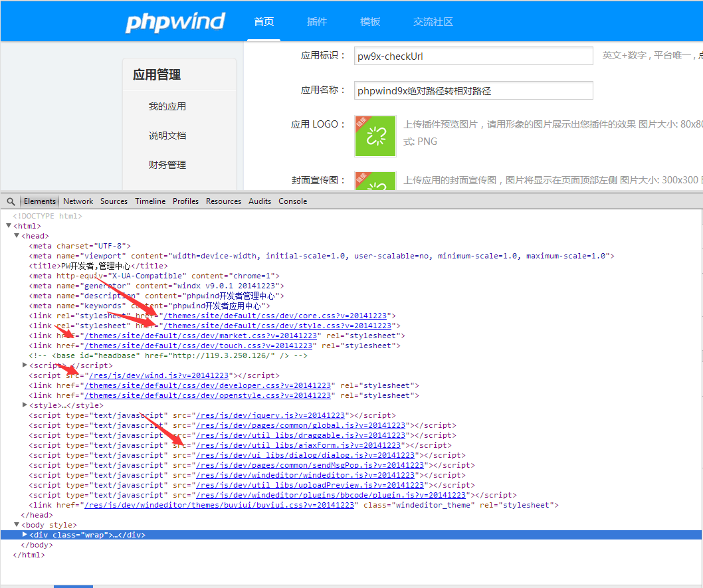Open the windeditor.js script link

click(306, 475)
